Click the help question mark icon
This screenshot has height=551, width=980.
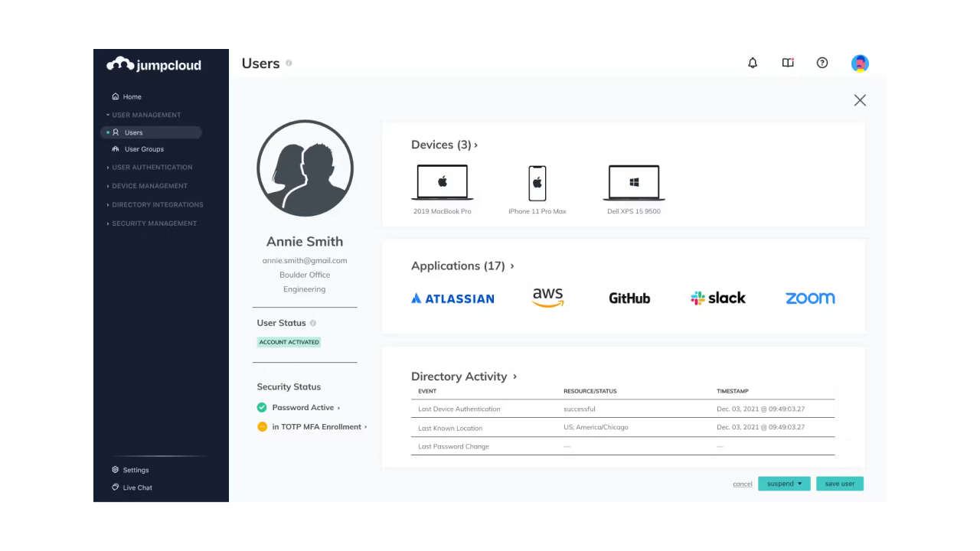click(x=822, y=63)
